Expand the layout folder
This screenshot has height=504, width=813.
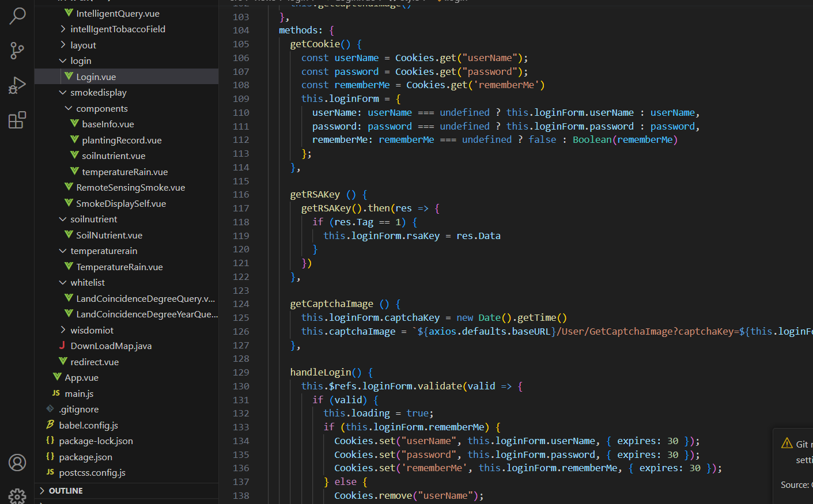pyautogui.click(x=63, y=44)
